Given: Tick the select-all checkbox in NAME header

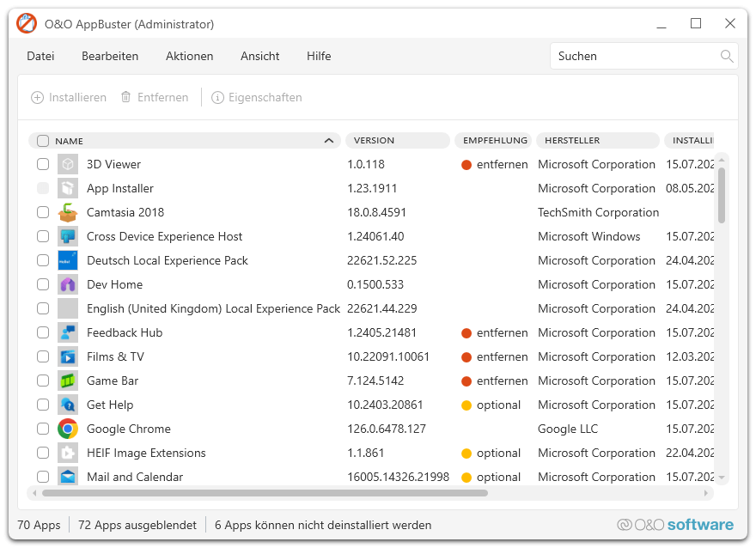Looking at the screenshot, I should tap(43, 141).
